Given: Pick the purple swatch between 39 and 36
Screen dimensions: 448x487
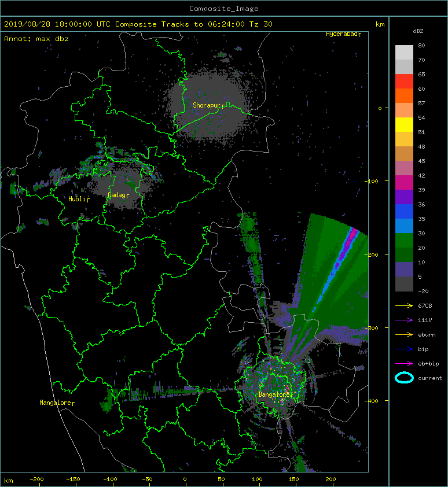Looking at the screenshot, I should point(404,197).
